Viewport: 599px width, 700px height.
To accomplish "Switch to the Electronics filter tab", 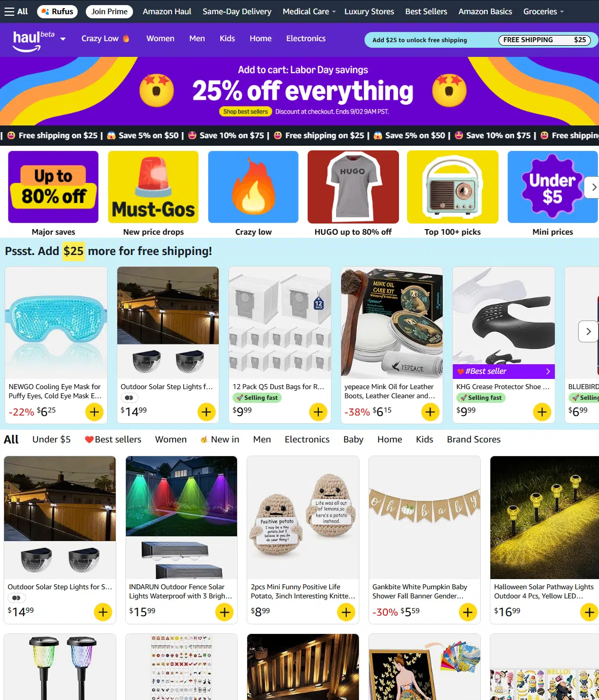I will (307, 439).
